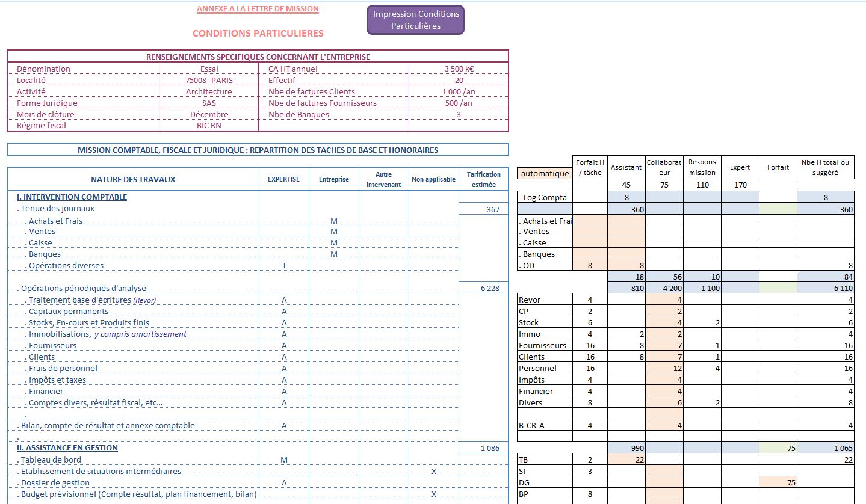866x504 pixels.
Task: Click the 'Respons mission' column header
Action: tap(702, 167)
